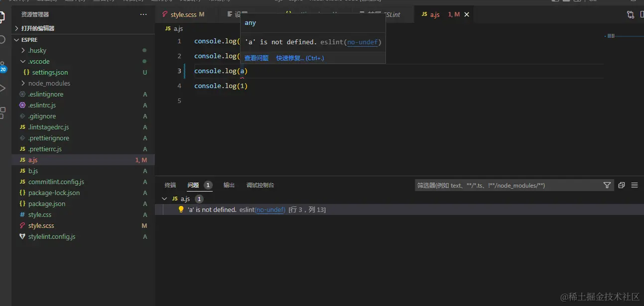Open the 调试控制台 panel tab
Screen dimensions: 644x306
(260, 185)
